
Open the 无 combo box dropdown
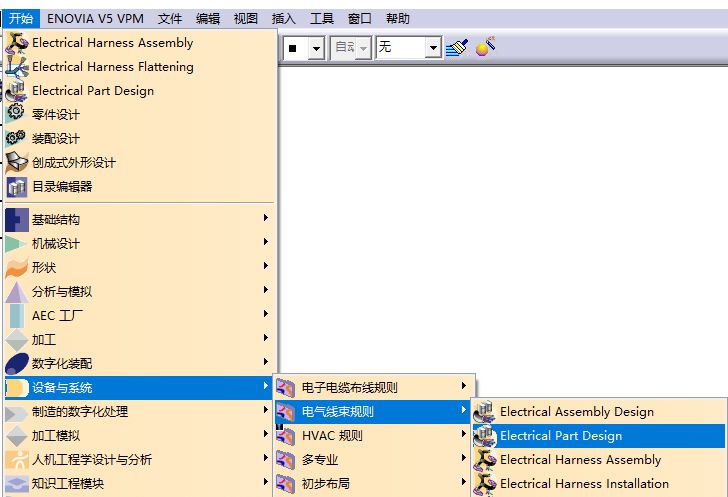[x=433, y=48]
